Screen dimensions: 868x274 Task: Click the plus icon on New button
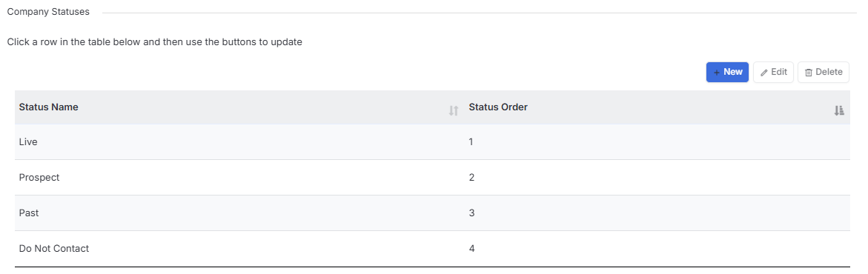coord(716,73)
